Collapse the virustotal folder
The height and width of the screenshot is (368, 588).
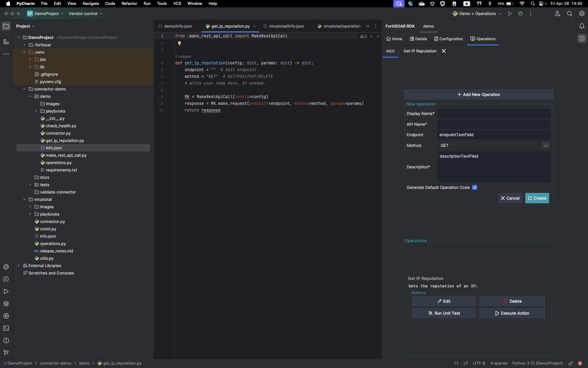(24, 199)
